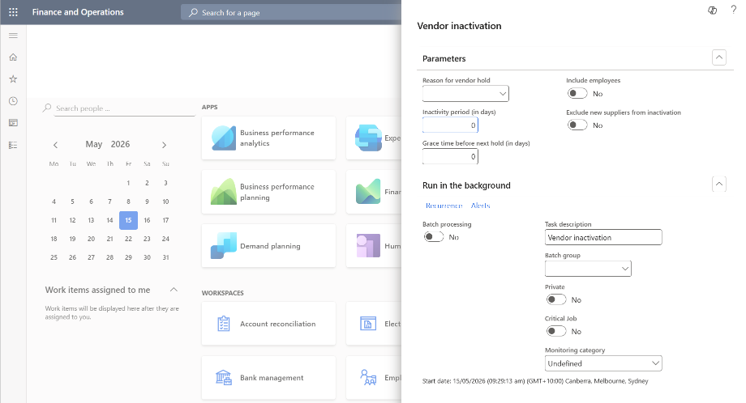The width and height of the screenshot is (746, 403).
Task: Open Help question mark icon
Action: click(734, 10)
